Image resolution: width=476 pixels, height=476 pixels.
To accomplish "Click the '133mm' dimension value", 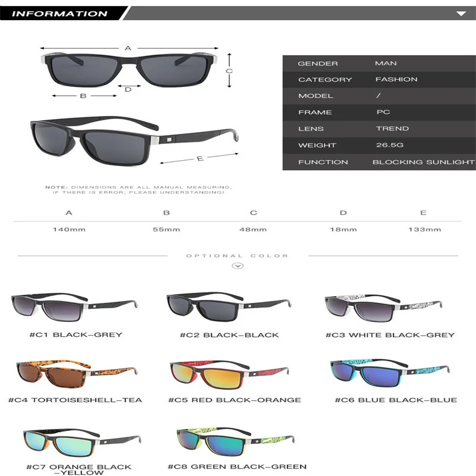I will [425, 230].
